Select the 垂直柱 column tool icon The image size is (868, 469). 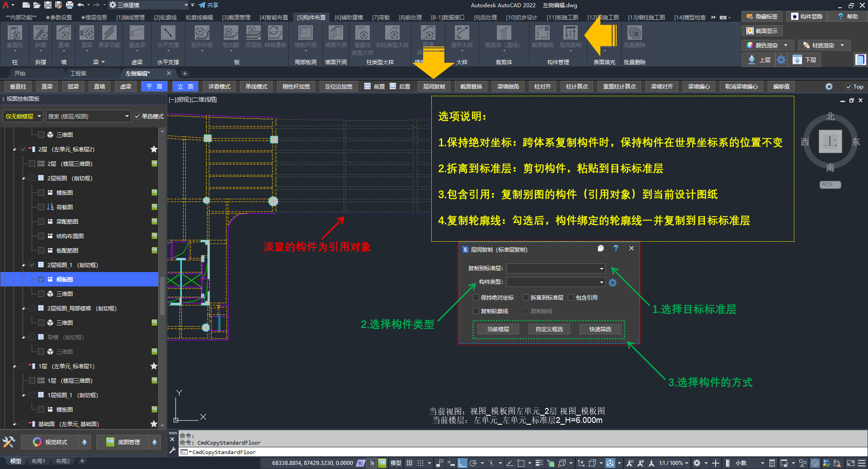(x=15, y=34)
